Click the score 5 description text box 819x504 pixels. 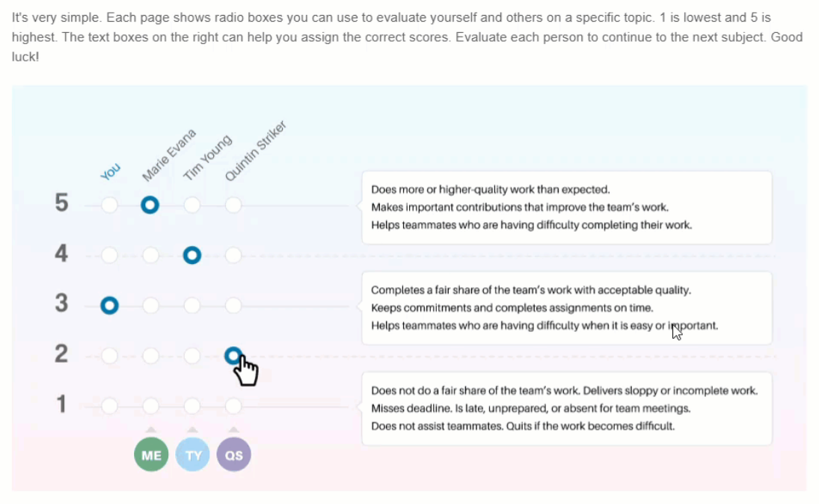click(x=567, y=207)
